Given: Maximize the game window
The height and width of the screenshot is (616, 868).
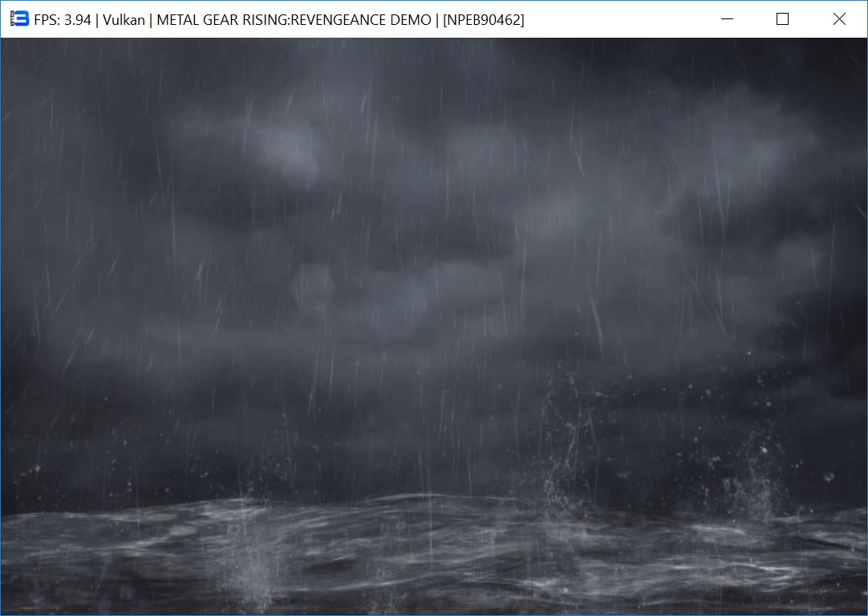Looking at the screenshot, I should 782,19.
